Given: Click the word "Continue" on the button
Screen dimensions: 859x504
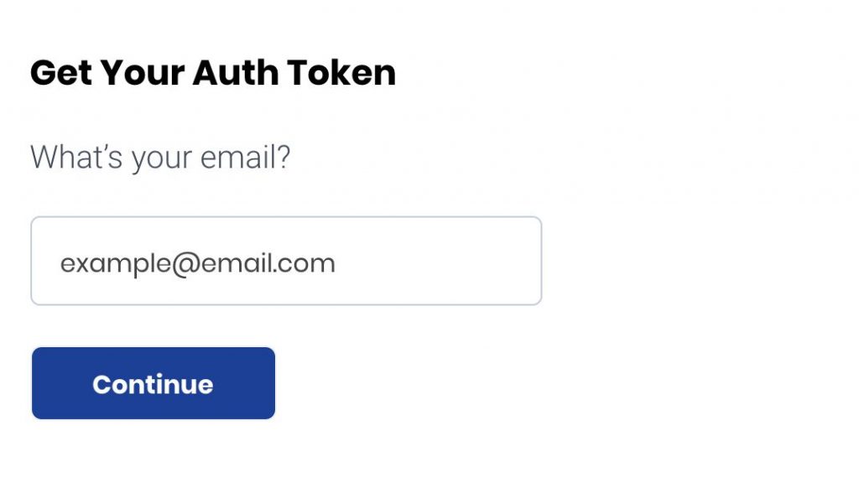Looking at the screenshot, I should click(153, 384).
